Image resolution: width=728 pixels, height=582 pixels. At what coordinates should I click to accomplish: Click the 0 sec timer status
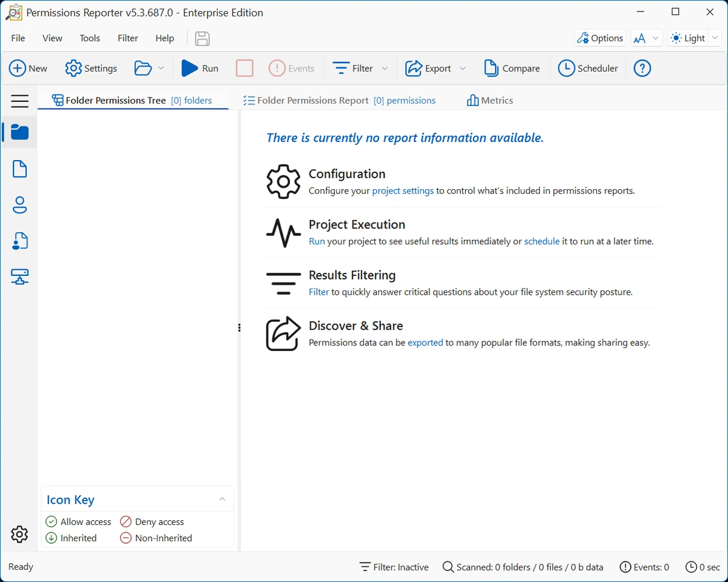click(703, 567)
